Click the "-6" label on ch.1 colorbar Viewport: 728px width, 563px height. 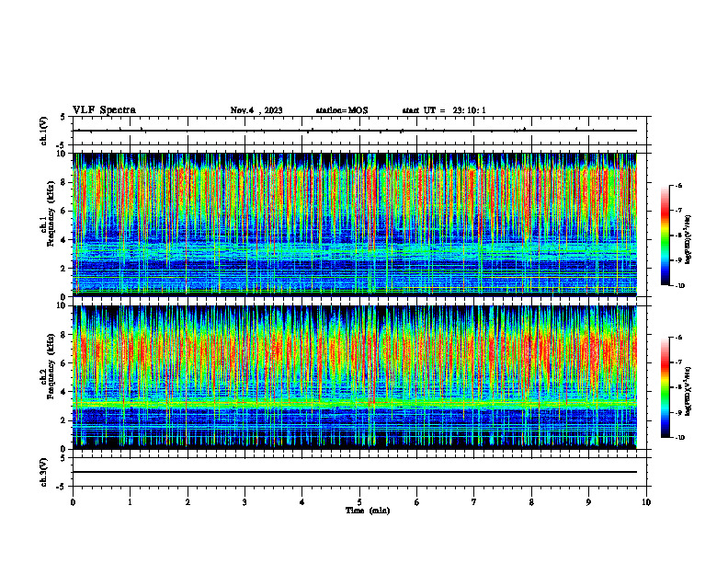(678, 186)
